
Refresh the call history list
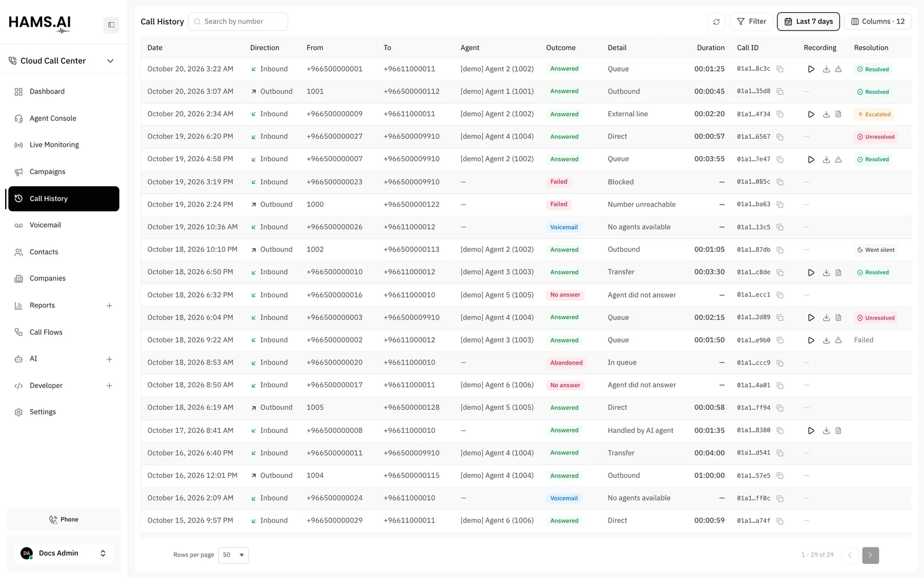(x=716, y=22)
